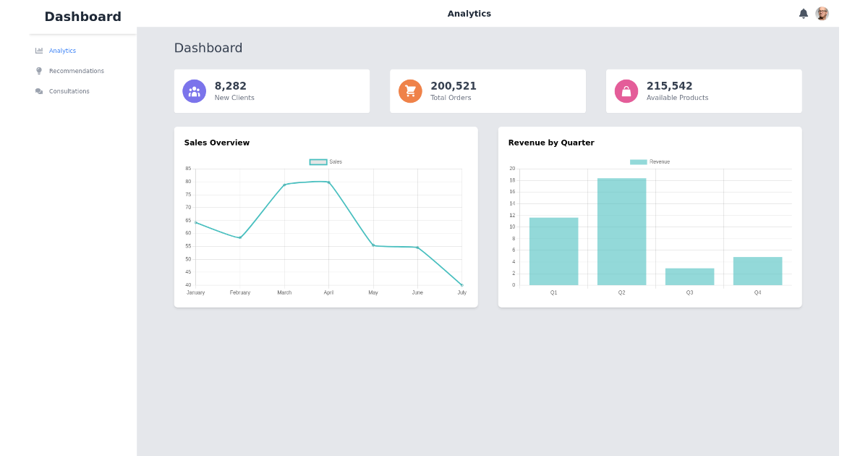Click the lightbulb icon beside Recommendations

click(38, 70)
